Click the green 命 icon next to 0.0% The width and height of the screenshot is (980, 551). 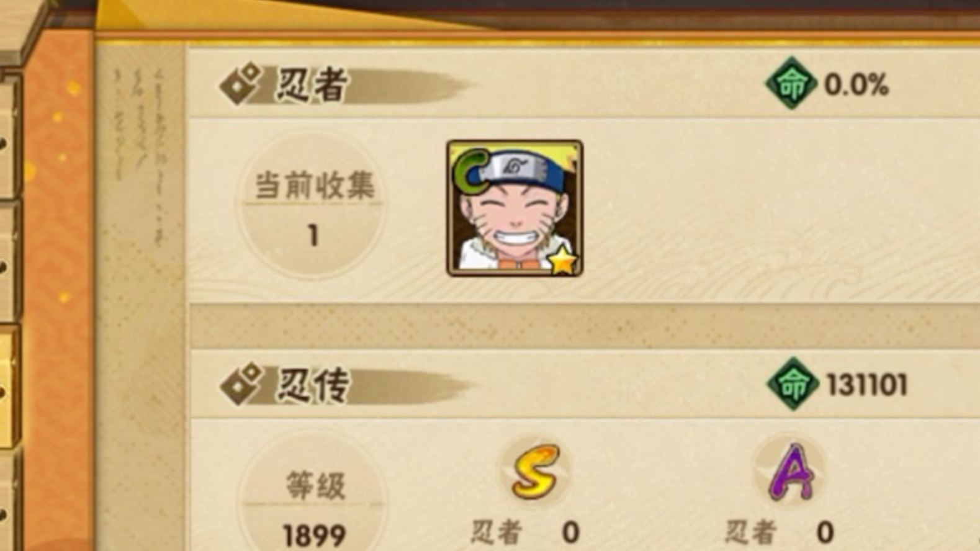[x=791, y=83]
